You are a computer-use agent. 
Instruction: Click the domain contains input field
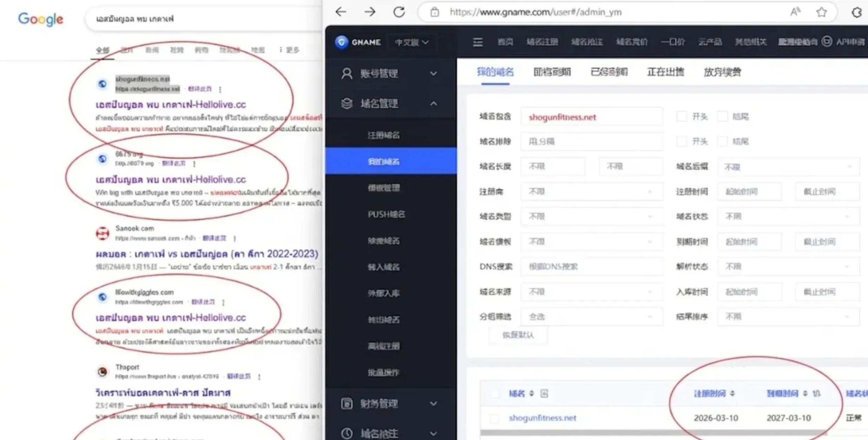pos(592,117)
